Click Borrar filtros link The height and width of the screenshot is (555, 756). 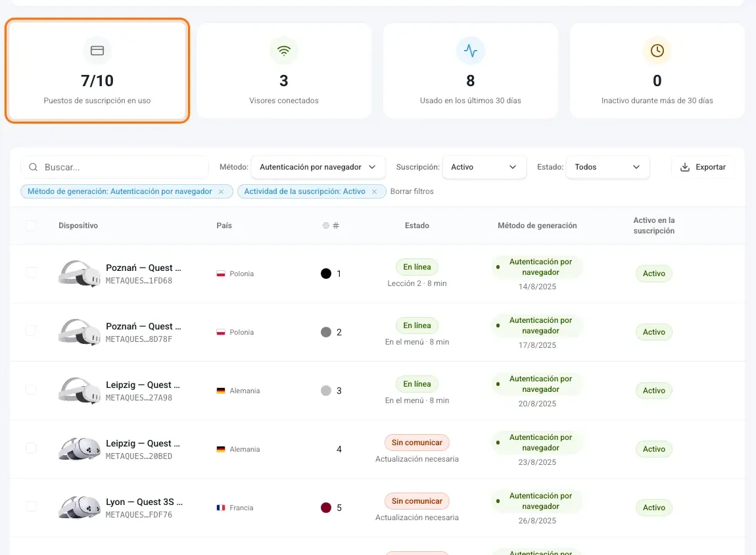[x=412, y=191]
